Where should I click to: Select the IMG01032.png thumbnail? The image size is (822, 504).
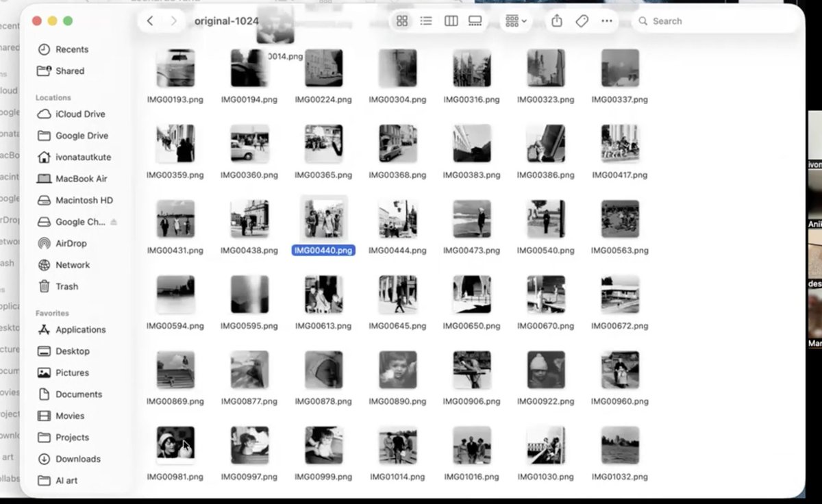(x=620, y=445)
